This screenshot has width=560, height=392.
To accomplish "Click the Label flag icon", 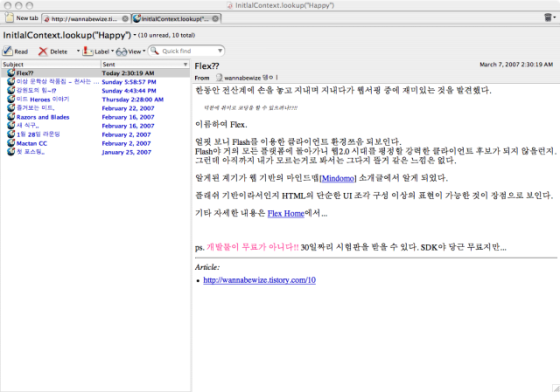I will [88, 51].
